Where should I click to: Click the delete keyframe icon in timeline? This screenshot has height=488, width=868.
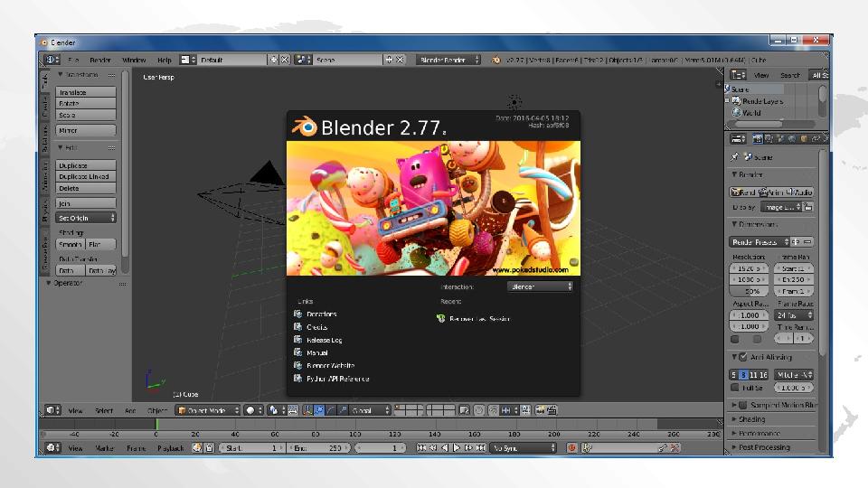tap(675, 447)
